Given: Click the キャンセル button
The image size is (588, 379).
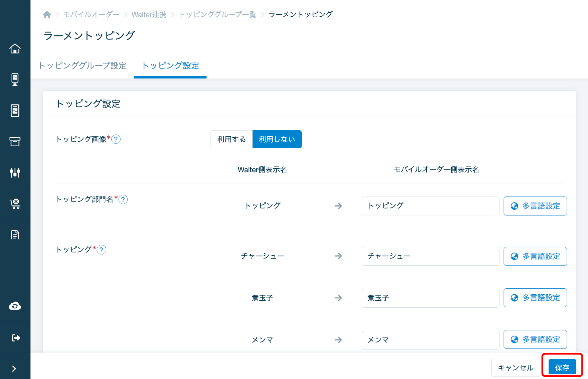Looking at the screenshot, I should click(x=516, y=368).
